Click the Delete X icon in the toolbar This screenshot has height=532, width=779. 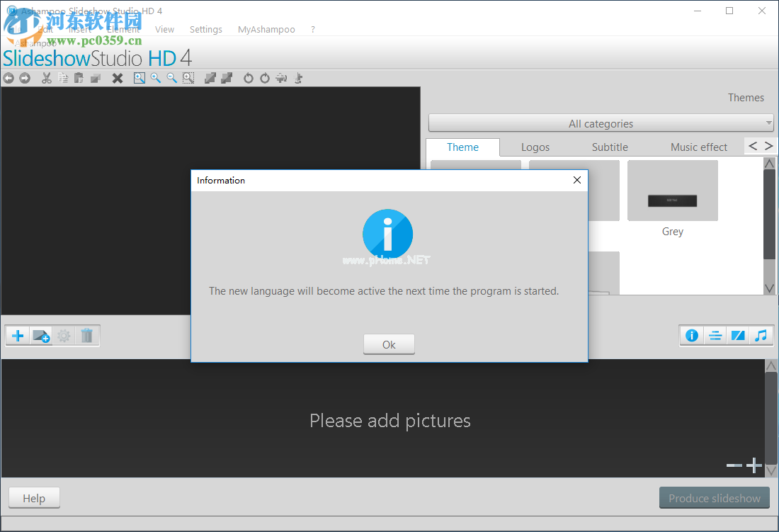click(117, 78)
